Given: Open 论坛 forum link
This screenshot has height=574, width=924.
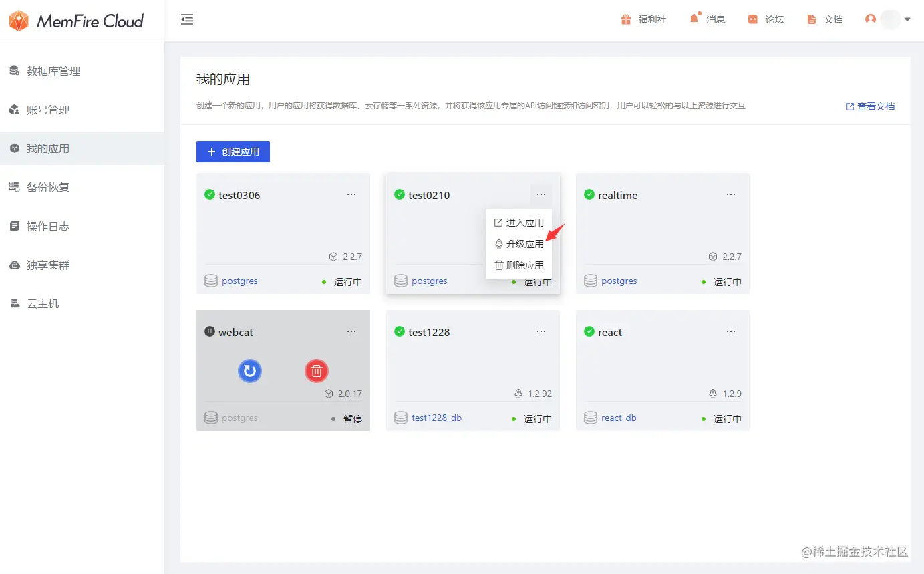Looking at the screenshot, I should click(766, 19).
